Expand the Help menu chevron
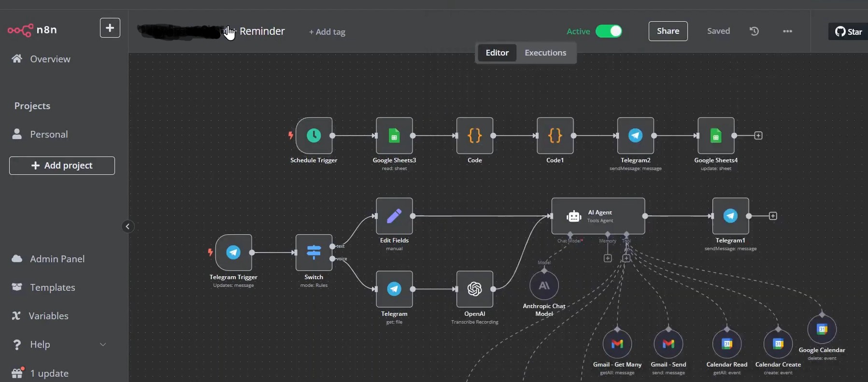The width and height of the screenshot is (868, 382). pos(103,344)
